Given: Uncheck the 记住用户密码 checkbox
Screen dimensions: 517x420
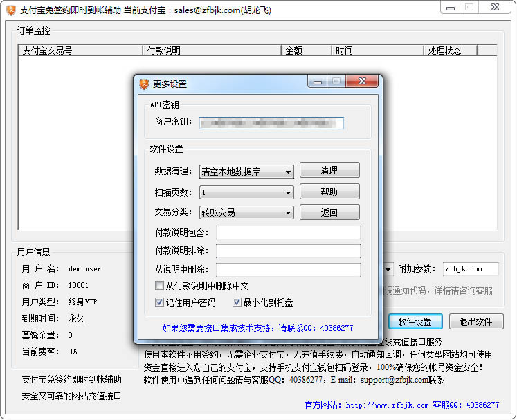Looking at the screenshot, I should tap(159, 302).
